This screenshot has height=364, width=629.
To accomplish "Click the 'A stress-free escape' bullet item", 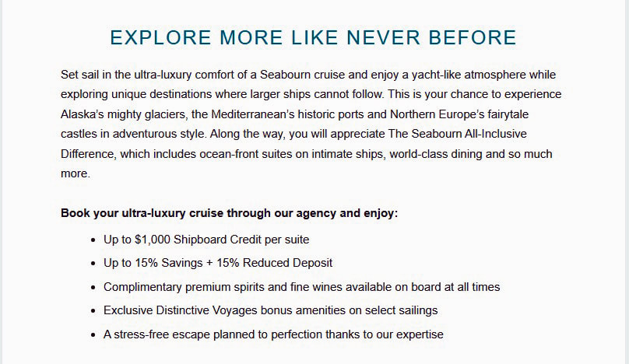I will point(273,334).
